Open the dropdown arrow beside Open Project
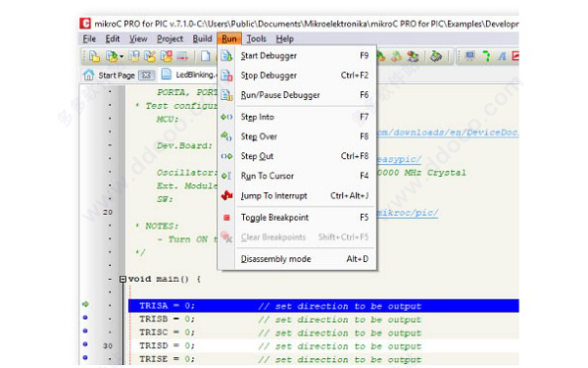 tap(122, 57)
